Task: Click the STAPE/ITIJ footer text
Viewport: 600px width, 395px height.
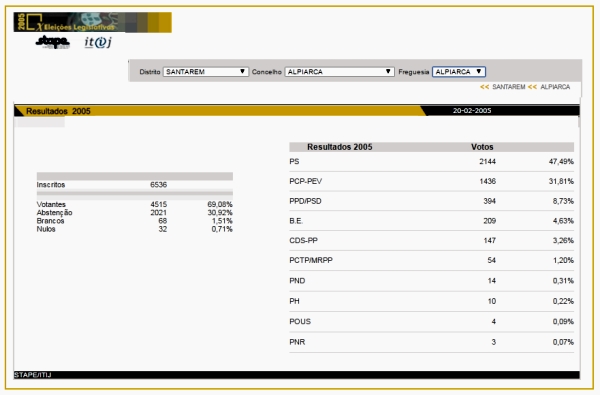Action: (33, 375)
